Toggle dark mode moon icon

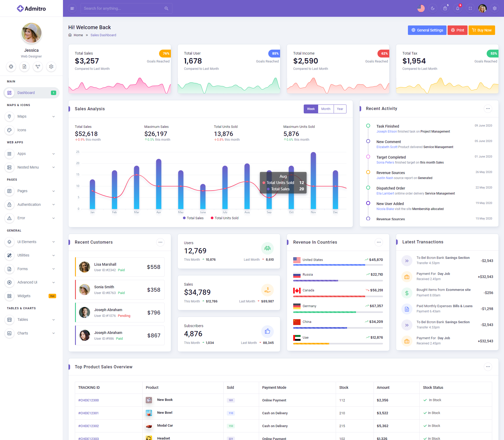click(433, 8)
